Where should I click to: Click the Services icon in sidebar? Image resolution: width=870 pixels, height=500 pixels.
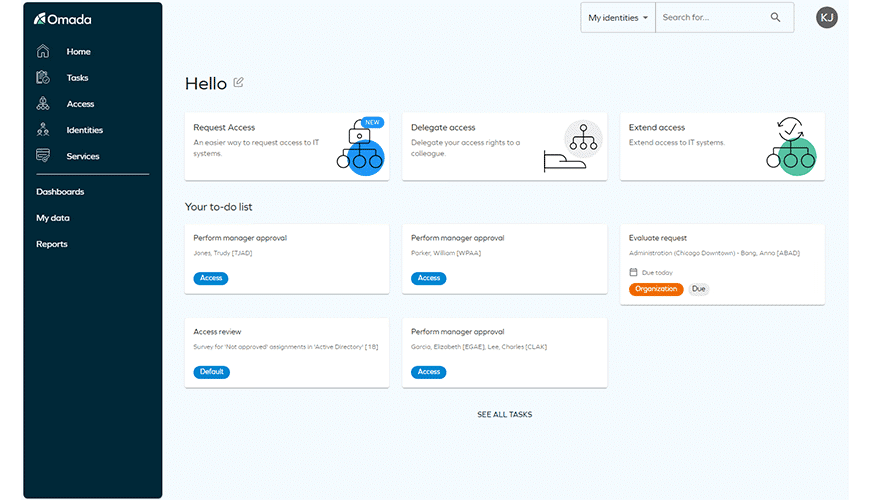click(43, 156)
